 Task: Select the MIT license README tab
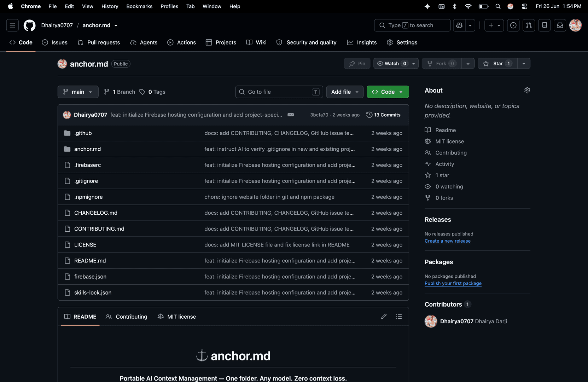point(176,317)
